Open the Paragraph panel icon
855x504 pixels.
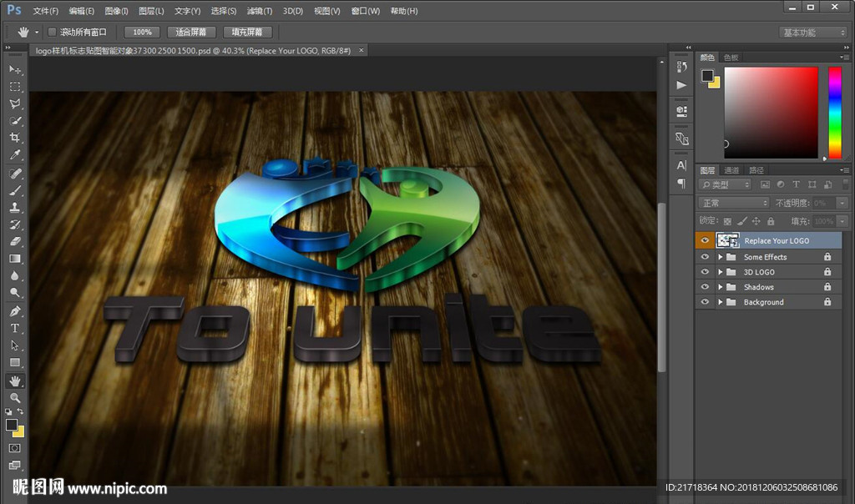[x=681, y=183]
